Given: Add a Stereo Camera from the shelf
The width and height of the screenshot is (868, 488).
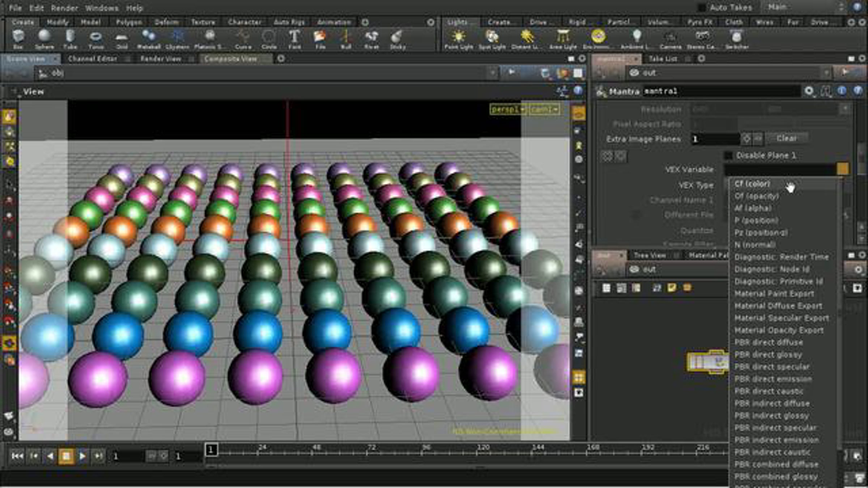Looking at the screenshot, I should point(702,39).
